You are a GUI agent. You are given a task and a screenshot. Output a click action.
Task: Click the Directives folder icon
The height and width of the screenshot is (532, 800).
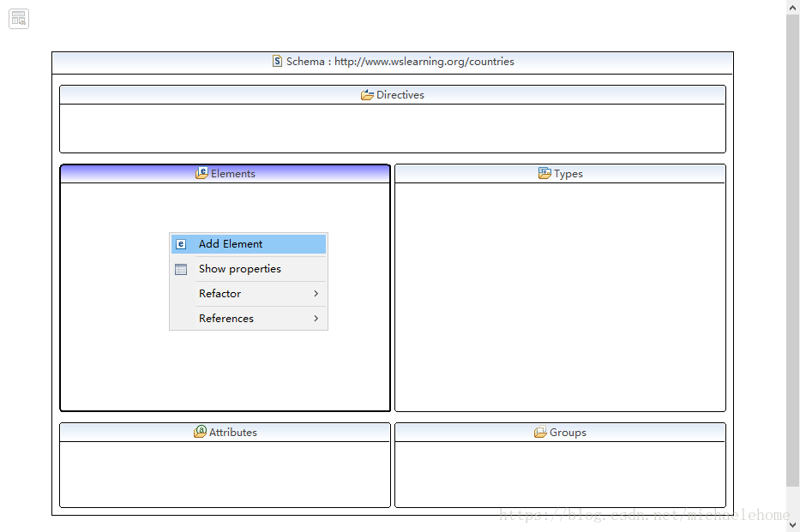pos(367,95)
